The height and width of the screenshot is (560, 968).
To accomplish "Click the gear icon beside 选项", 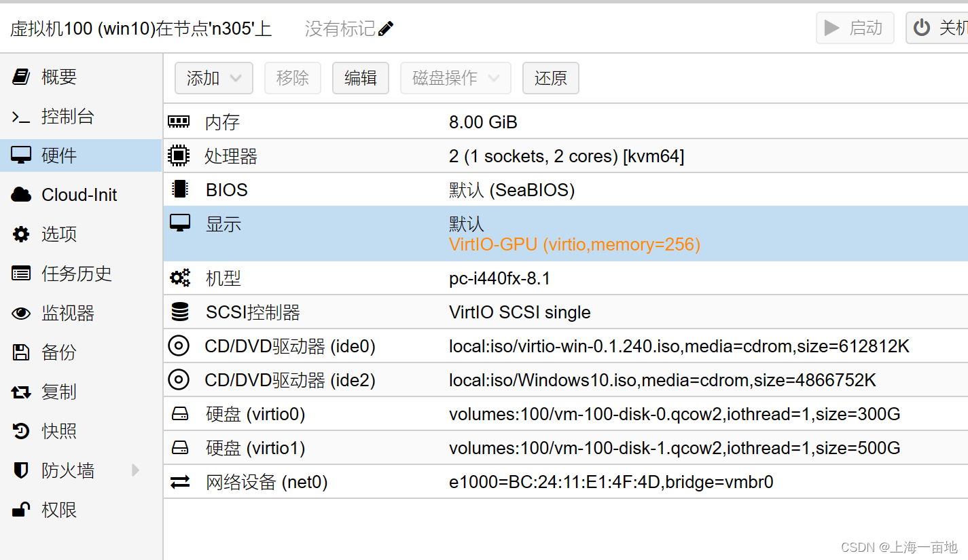I will coord(21,234).
